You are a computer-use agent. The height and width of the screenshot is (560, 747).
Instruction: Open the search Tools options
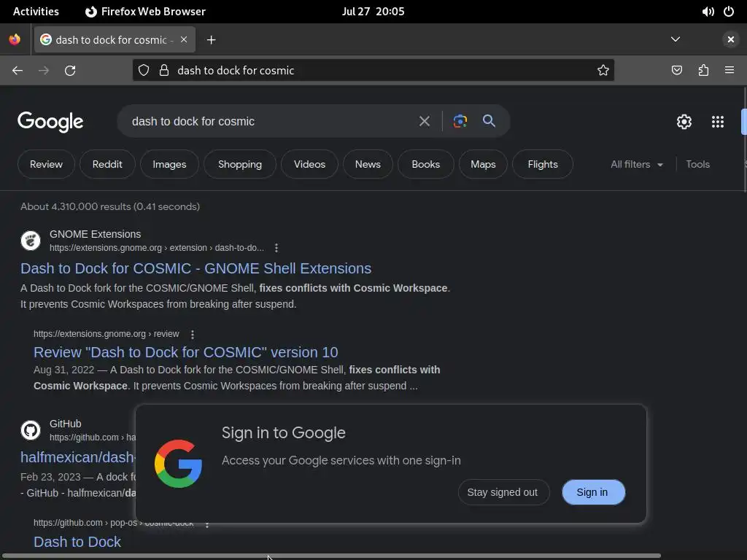tap(697, 164)
